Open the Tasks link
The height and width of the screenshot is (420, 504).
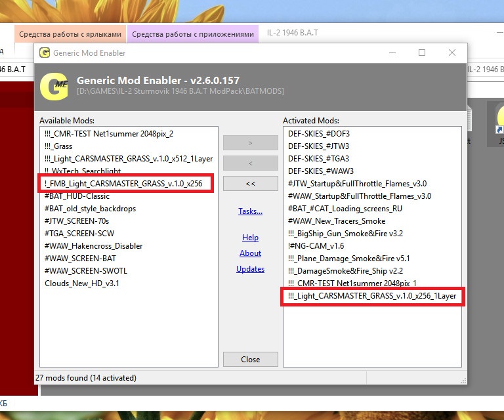251,211
